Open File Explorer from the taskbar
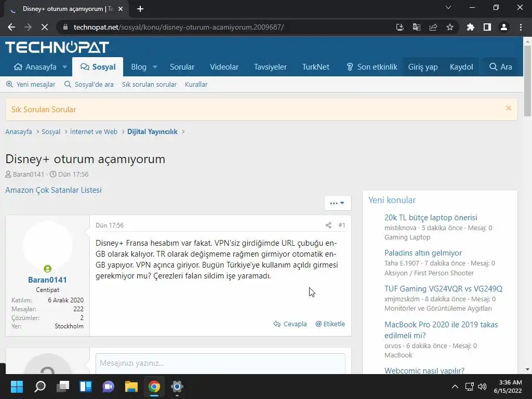The width and height of the screenshot is (532, 399). pos(131,387)
